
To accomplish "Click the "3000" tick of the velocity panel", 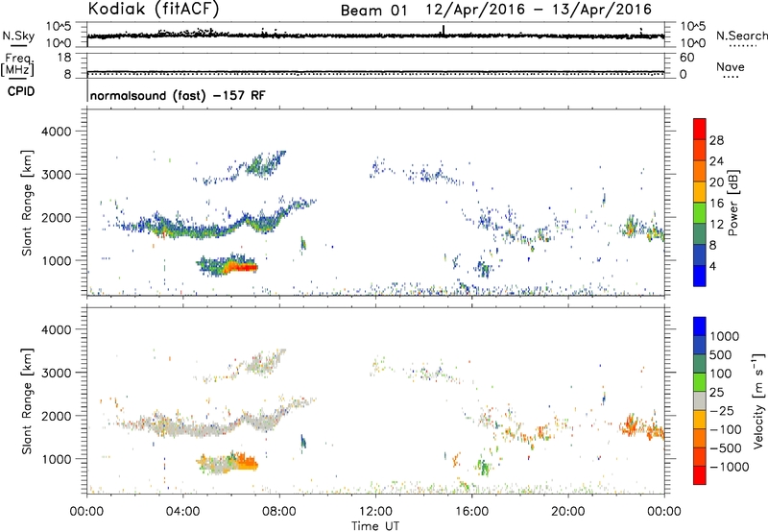I will coord(56,373).
